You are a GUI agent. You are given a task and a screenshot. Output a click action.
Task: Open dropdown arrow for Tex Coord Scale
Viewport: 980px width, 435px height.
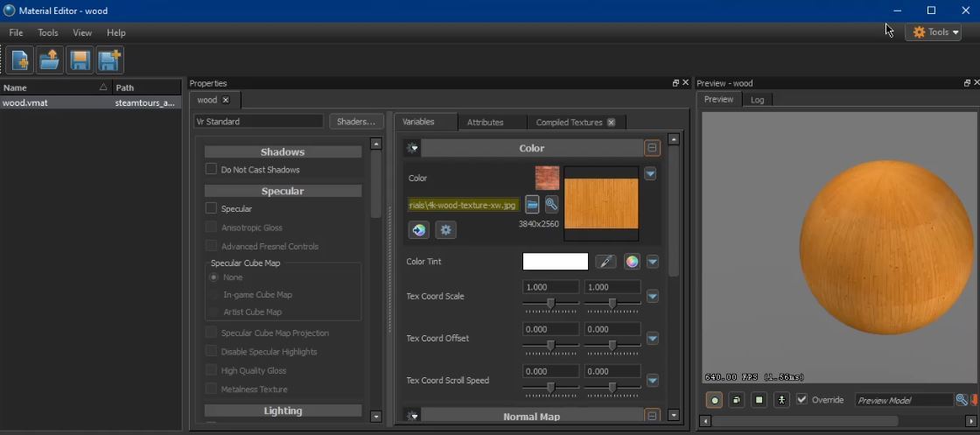[x=653, y=296]
